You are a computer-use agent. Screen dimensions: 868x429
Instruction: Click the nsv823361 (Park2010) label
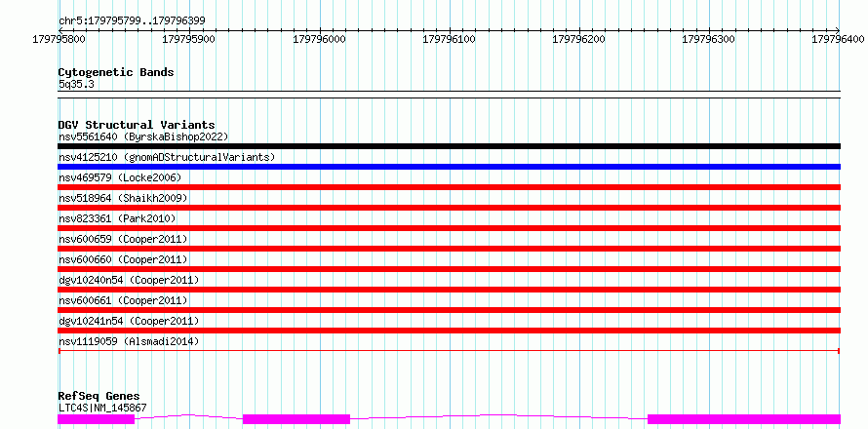click(x=117, y=218)
